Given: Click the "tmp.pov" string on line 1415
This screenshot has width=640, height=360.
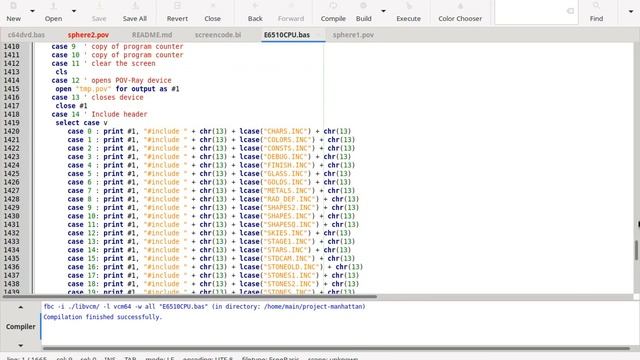Looking at the screenshot, I should [x=93, y=89].
